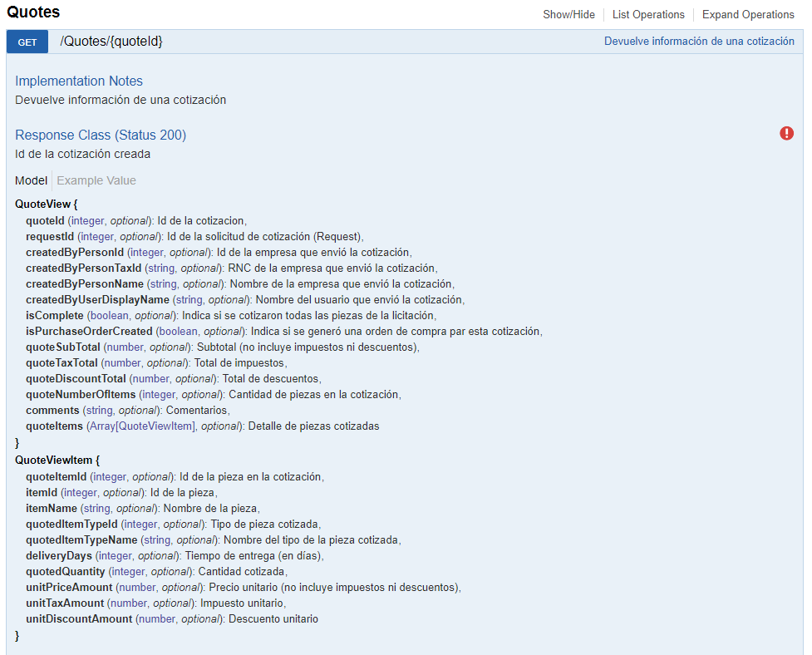
Task: Click the comments property name
Action: 52,410
